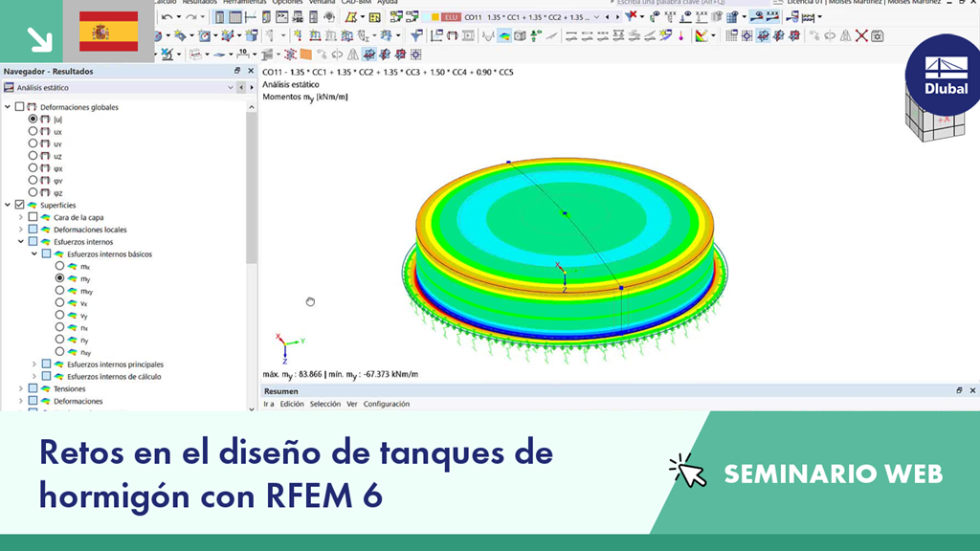Select the my radio button under Esfuerzos internos básicos

point(58,277)
